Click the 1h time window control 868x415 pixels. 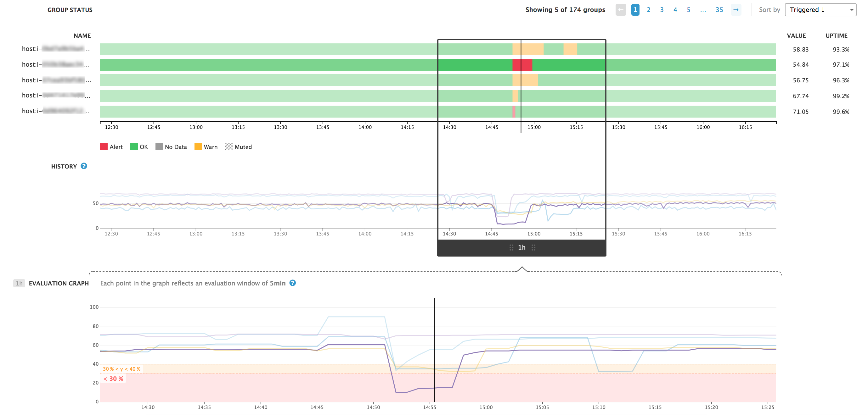click(522, 247)
